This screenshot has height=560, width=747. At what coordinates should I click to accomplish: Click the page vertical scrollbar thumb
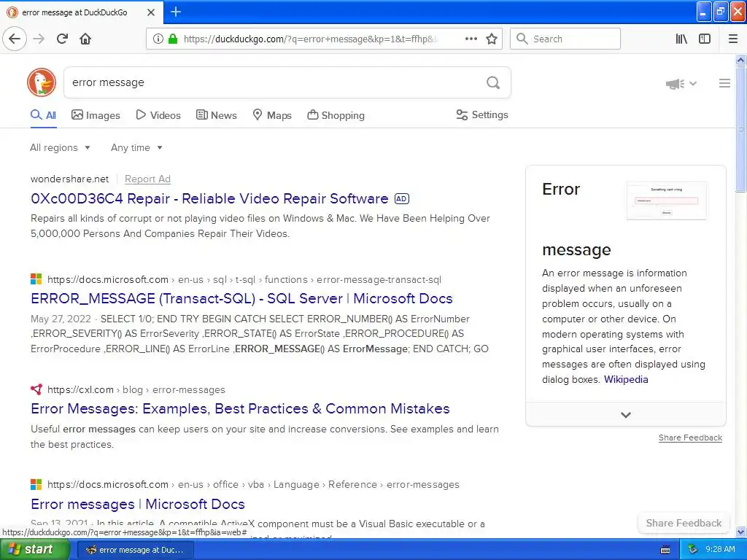[740, 128]
